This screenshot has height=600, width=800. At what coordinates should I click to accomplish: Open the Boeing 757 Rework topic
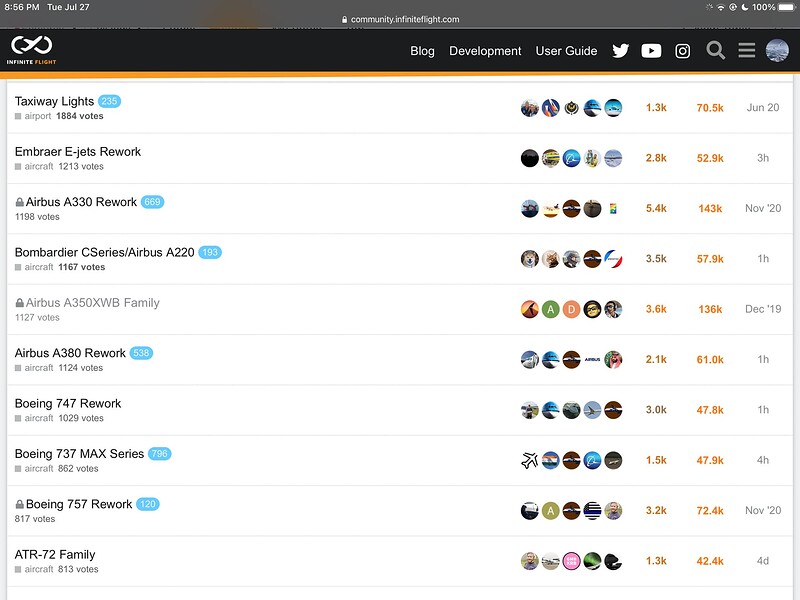point(79,504)
